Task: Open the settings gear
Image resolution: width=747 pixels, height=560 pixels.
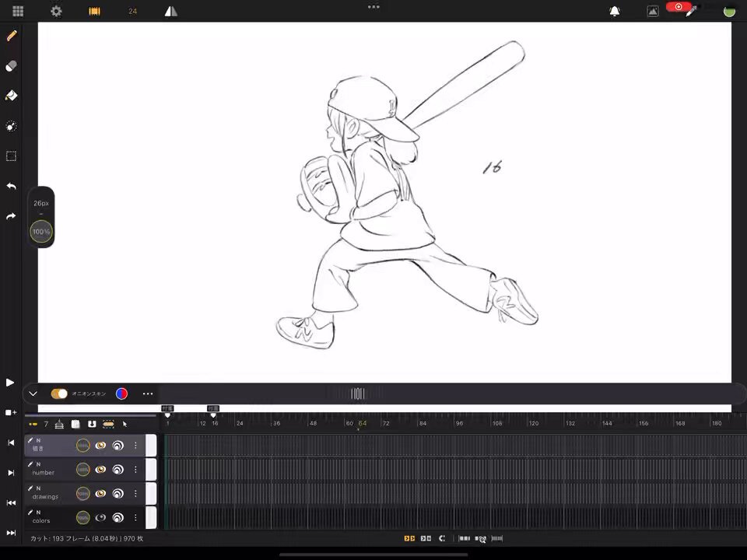Action: (56, 11)
